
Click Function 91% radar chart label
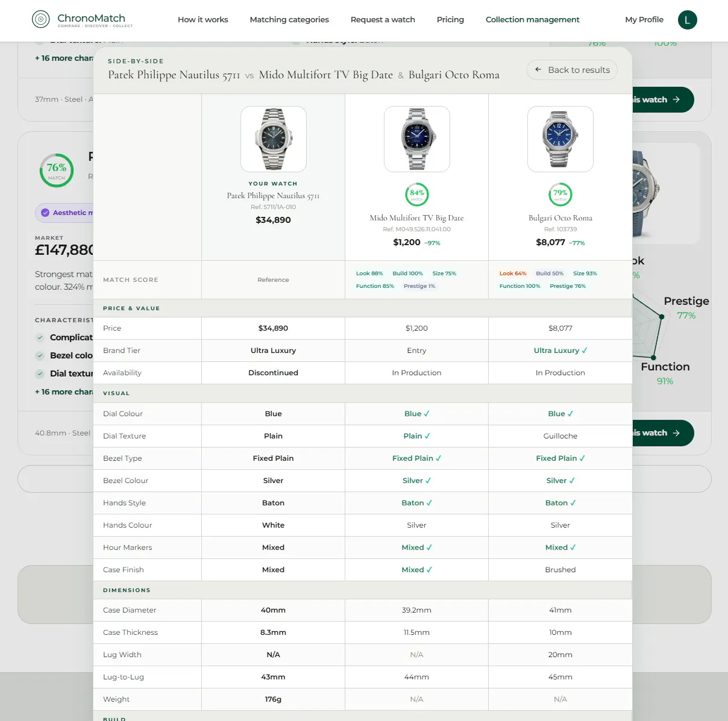point(665,373)
